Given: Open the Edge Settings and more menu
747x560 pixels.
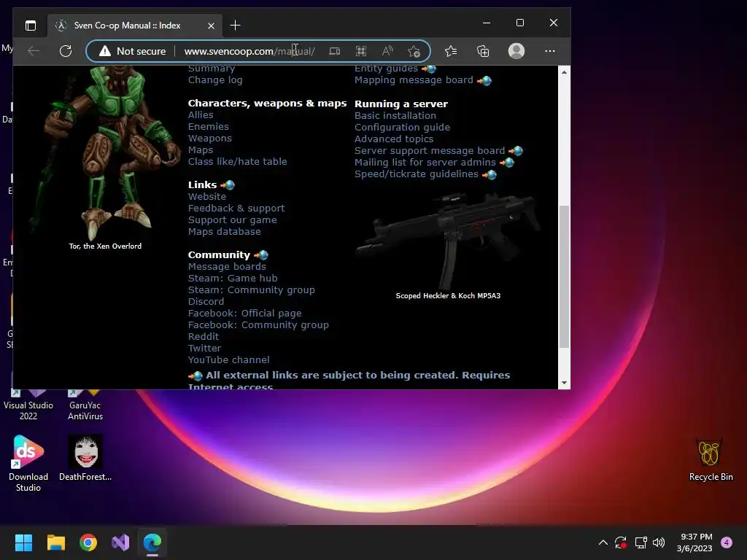Looking at the screenshot, I should pyautogui.click(x=550, y=51).
